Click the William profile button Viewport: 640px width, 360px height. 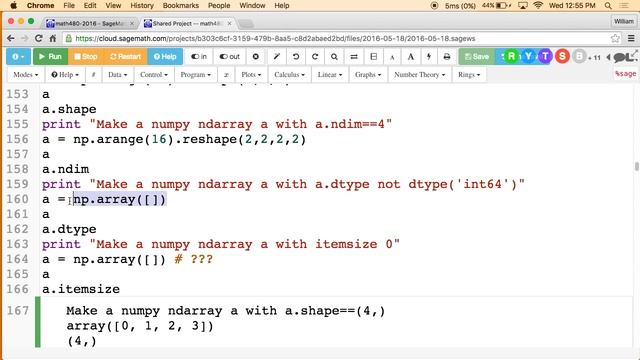tap(624, 21)
